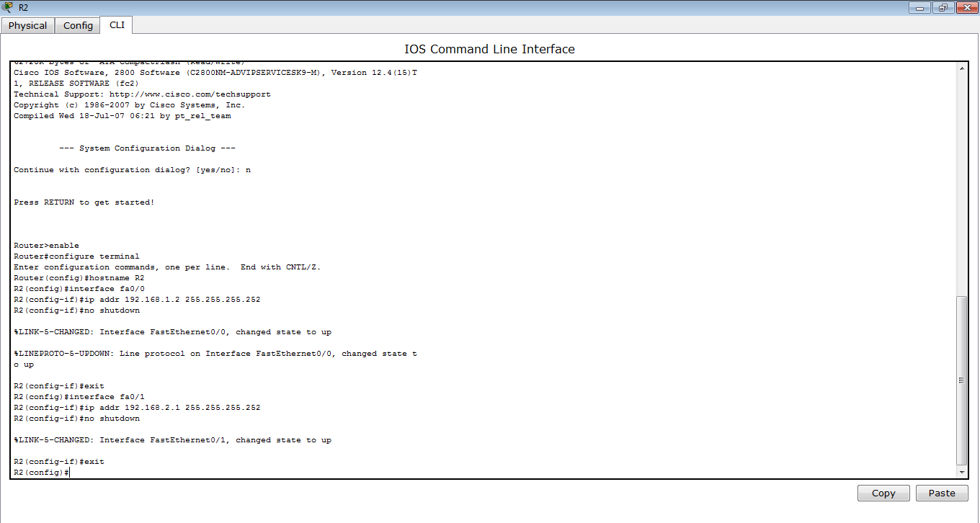Select the CLI tab
This screenshot has width=980, height=523.
[x=116, y=24]
